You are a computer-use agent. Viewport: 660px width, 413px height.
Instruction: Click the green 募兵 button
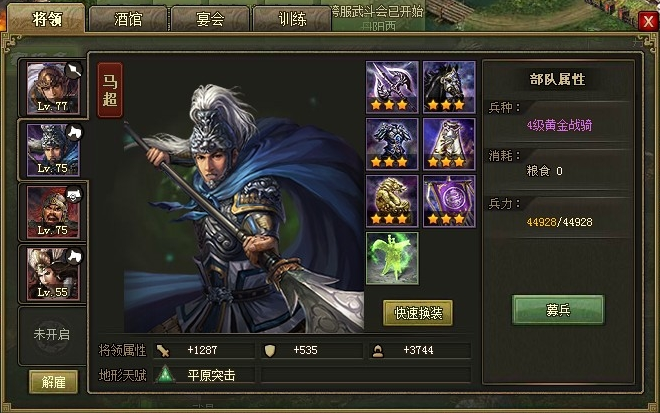(x=558, y=310)
